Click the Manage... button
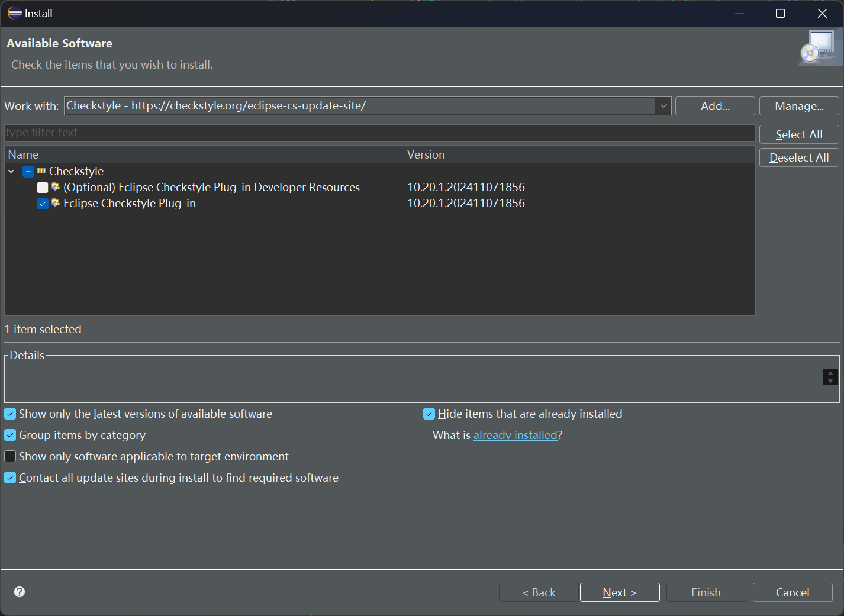844x616 pixels. pyautogui.click(x=799, y=106)
